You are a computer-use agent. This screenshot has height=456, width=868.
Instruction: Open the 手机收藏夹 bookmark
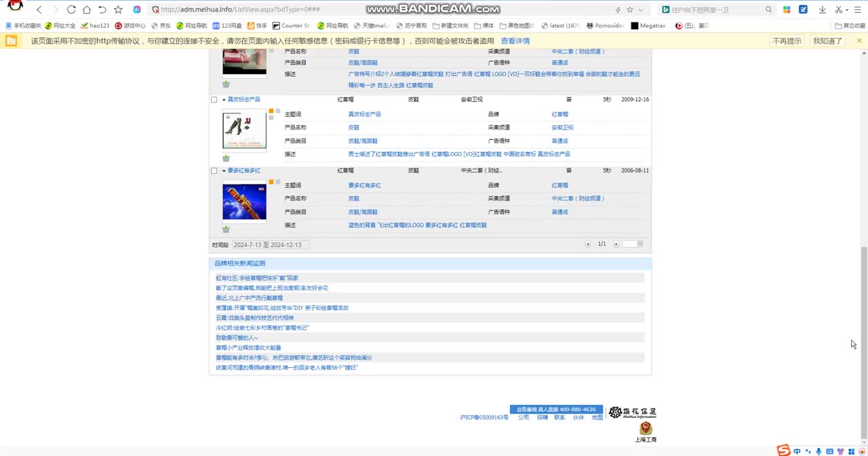(23, 26)
